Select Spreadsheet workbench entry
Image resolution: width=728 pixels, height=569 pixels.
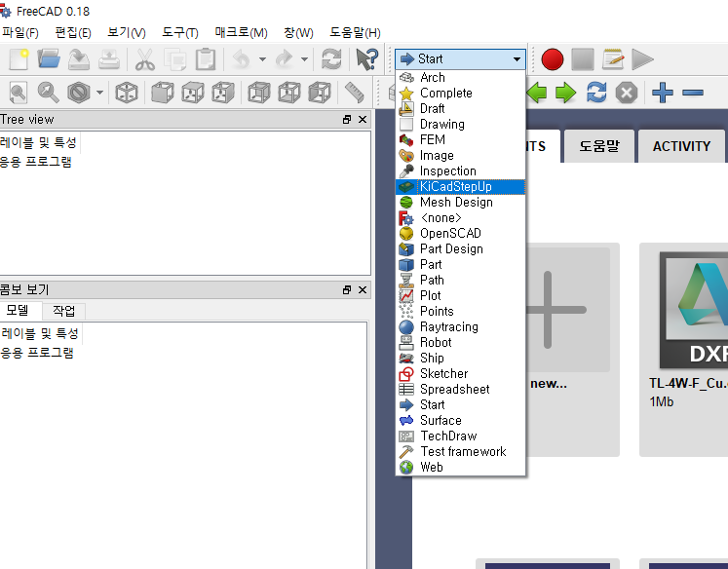click(x=460, y=390)
